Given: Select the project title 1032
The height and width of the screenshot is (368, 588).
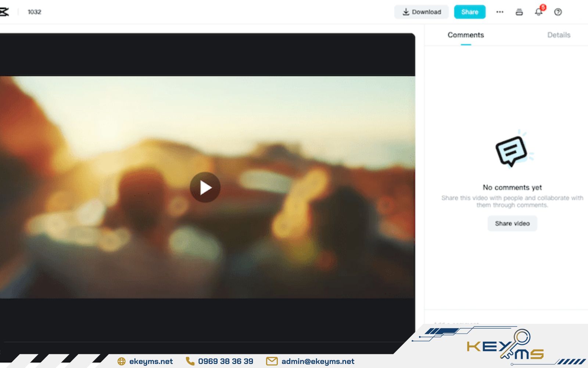Looking at the screenshot, I should 35,12.
